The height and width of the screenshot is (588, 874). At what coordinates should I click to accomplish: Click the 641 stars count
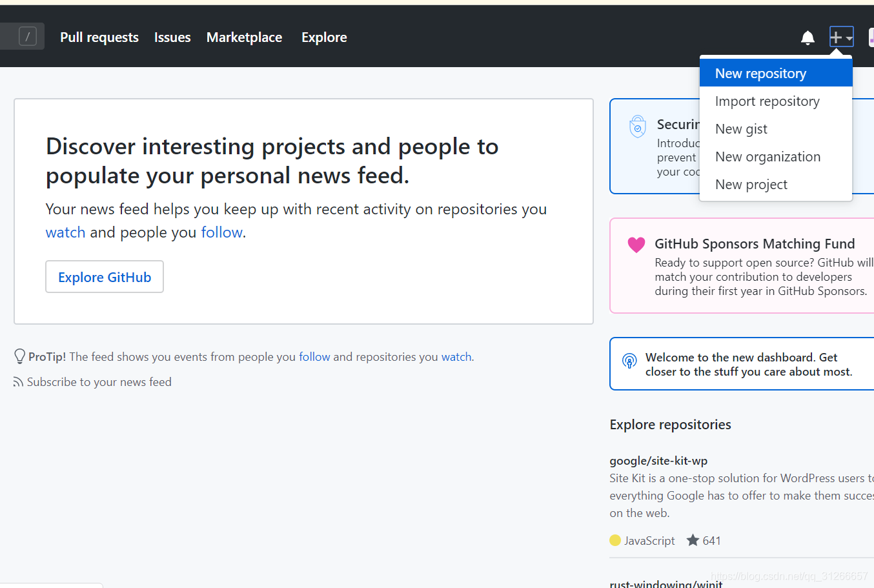tap(711, 541)
